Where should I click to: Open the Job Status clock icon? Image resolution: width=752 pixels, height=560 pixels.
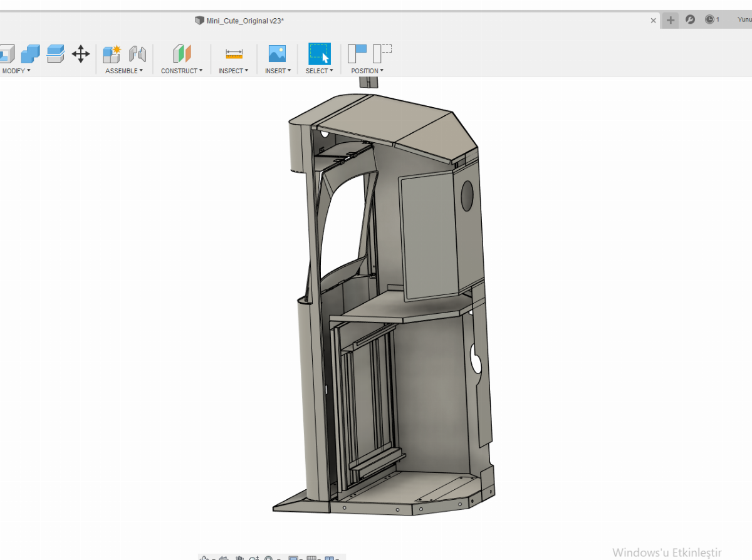click(x=712, y=20)
